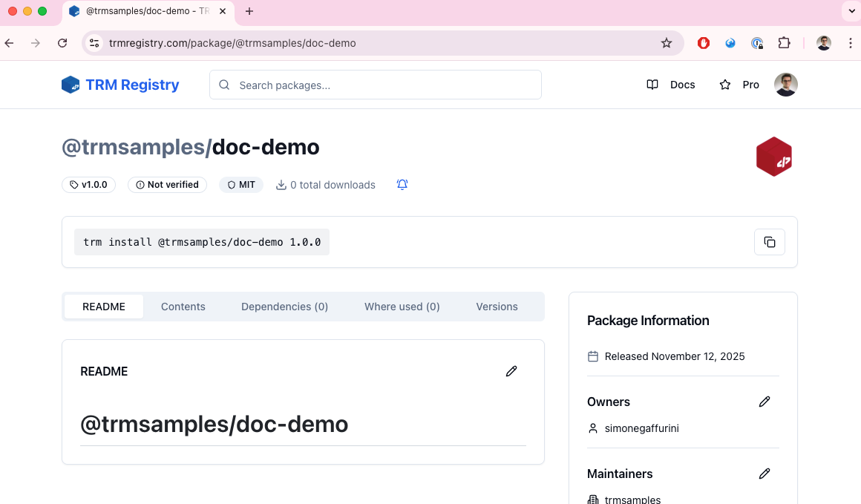Click the 0 total downloads counter

coord(333,185)
